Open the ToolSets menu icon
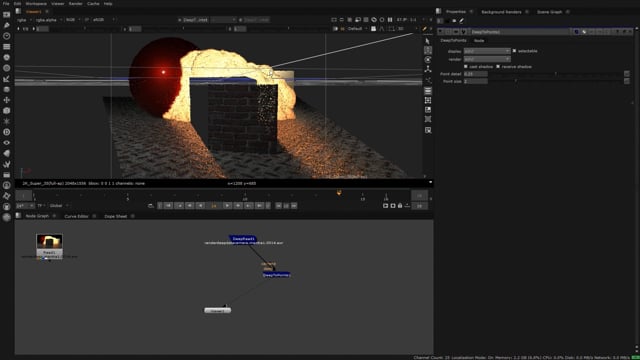 click(7, 164)
